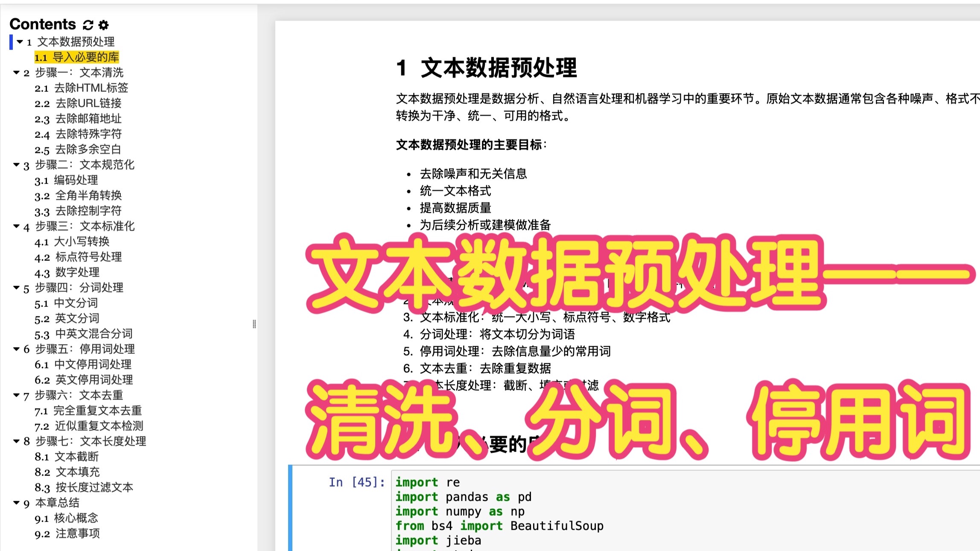Click list item 文本去重:去除重复数据

(x=485, y=368)
